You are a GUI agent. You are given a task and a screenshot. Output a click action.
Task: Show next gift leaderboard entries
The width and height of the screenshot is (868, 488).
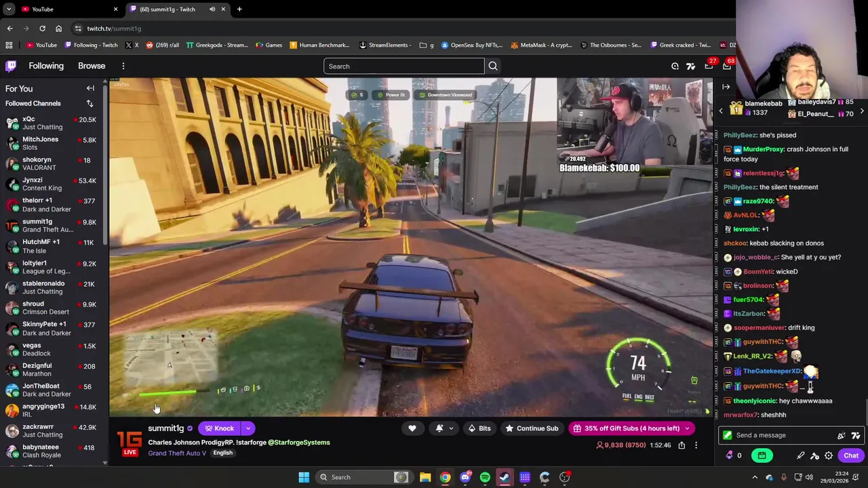pyautogui.click(x=862, y=110)
